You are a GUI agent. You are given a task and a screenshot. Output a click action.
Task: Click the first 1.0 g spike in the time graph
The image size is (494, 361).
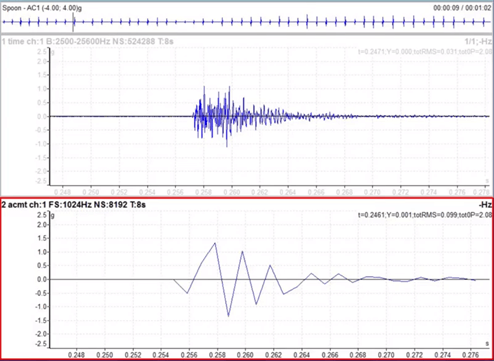tap(204, 87)
